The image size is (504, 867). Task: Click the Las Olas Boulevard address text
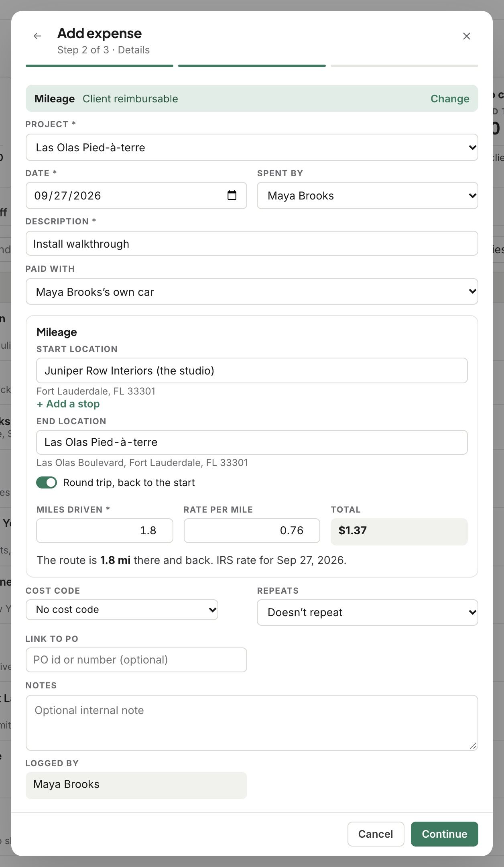coord(142,463)
